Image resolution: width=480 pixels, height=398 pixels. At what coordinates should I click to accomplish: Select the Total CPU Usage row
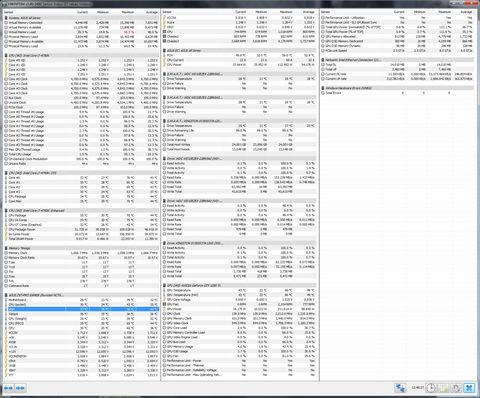(x=81, y=154)
